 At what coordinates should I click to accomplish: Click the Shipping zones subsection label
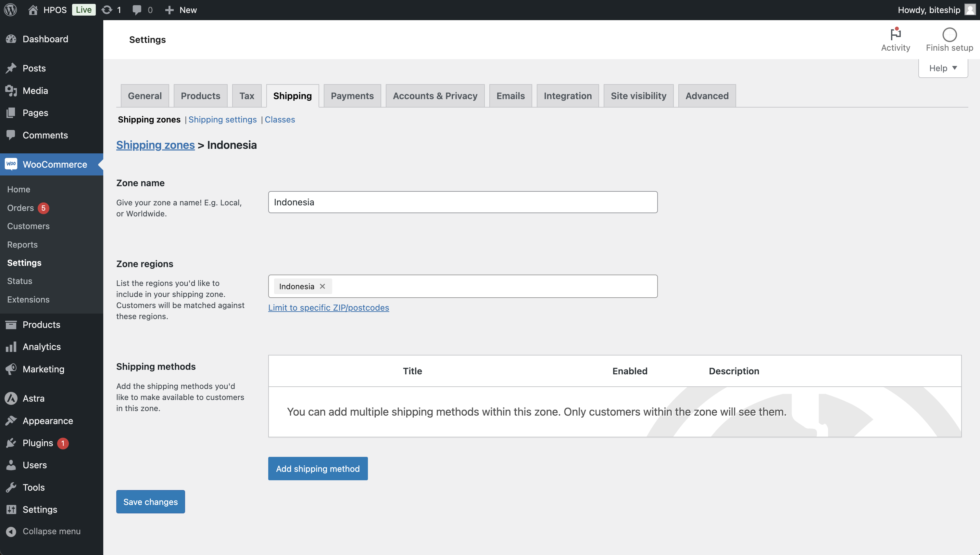coord(149,119)
